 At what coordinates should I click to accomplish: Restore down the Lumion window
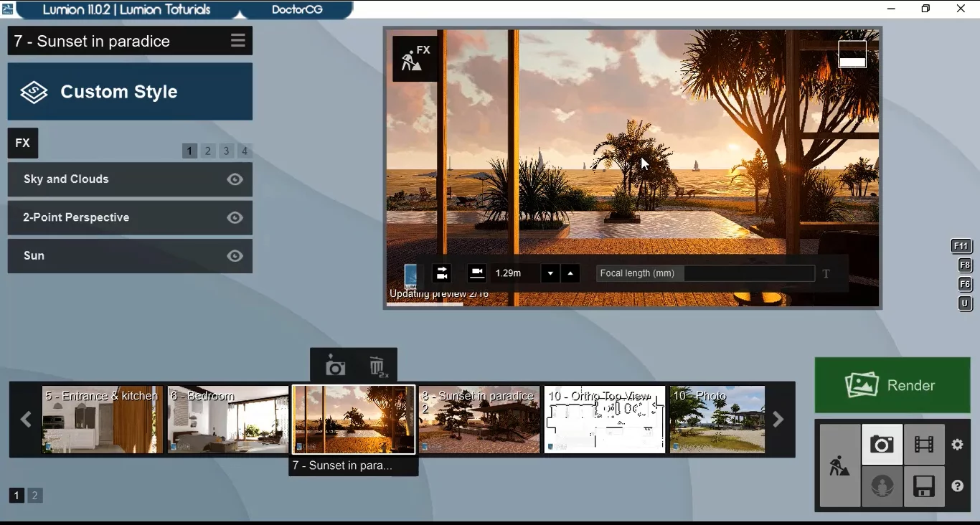[x=925, y=9]
